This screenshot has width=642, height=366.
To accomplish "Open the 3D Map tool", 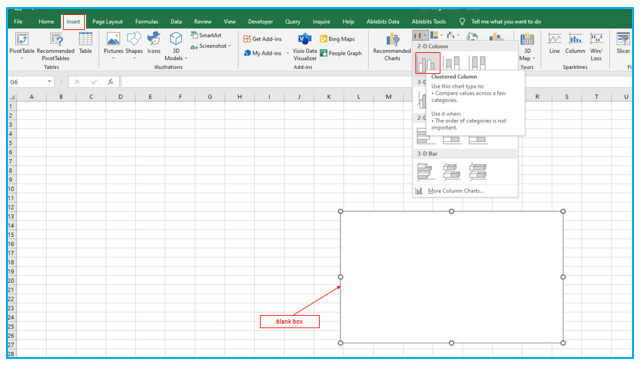I will pos(527,46).
